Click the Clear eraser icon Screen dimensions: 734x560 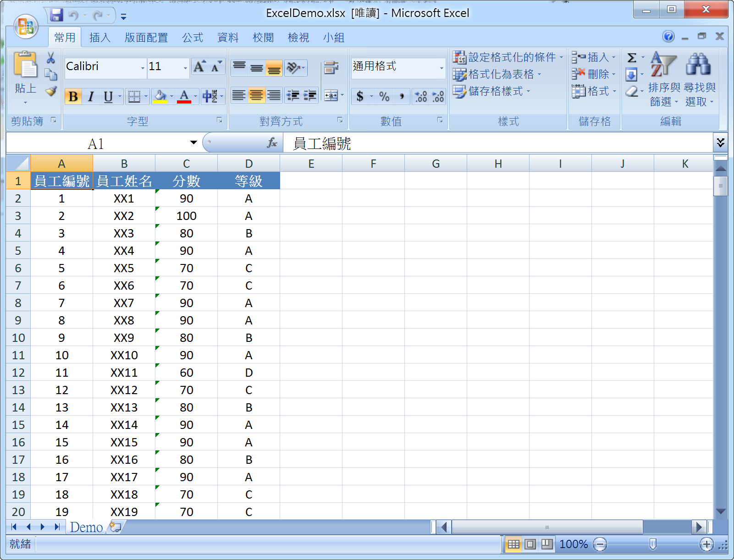[631, 91]
